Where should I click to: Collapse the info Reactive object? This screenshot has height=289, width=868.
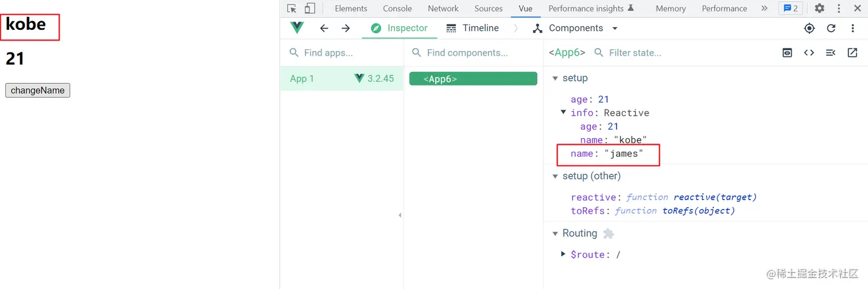[x=564, y=112]
